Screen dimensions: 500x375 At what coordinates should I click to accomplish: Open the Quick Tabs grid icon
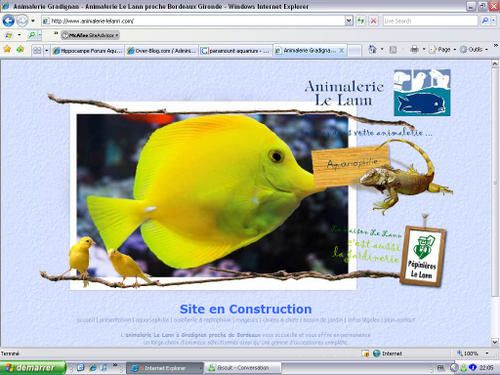pyautogui.click(x=37, y=51)
